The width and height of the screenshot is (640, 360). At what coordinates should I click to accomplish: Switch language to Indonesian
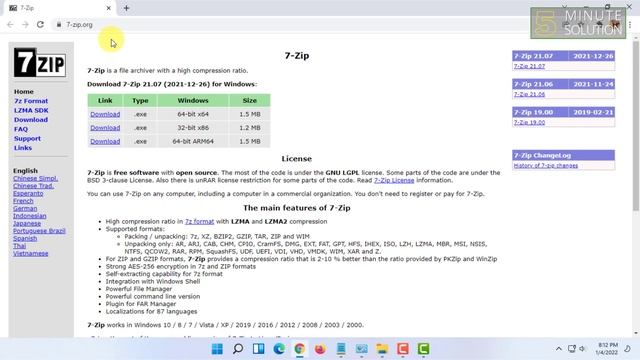tap(29, 216)
